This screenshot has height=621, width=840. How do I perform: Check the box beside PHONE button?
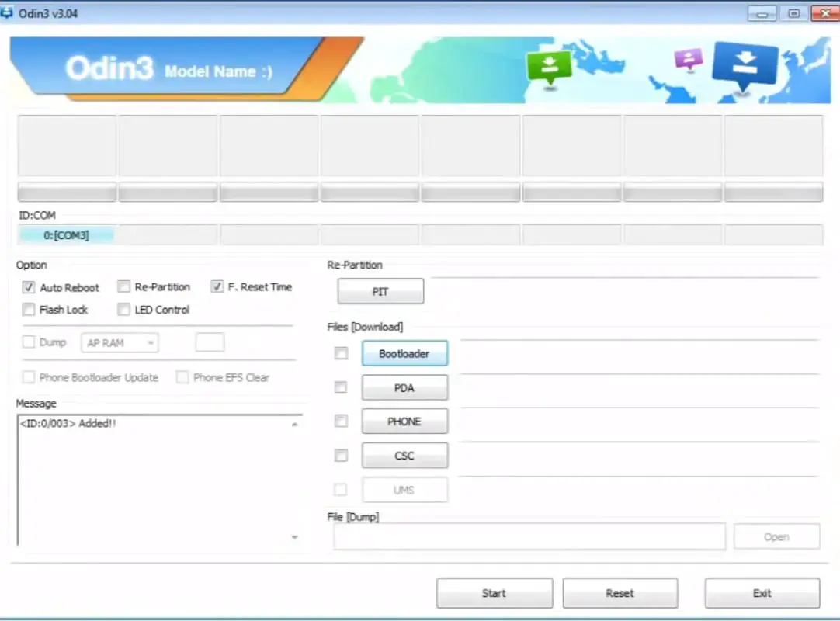point(341,422)
